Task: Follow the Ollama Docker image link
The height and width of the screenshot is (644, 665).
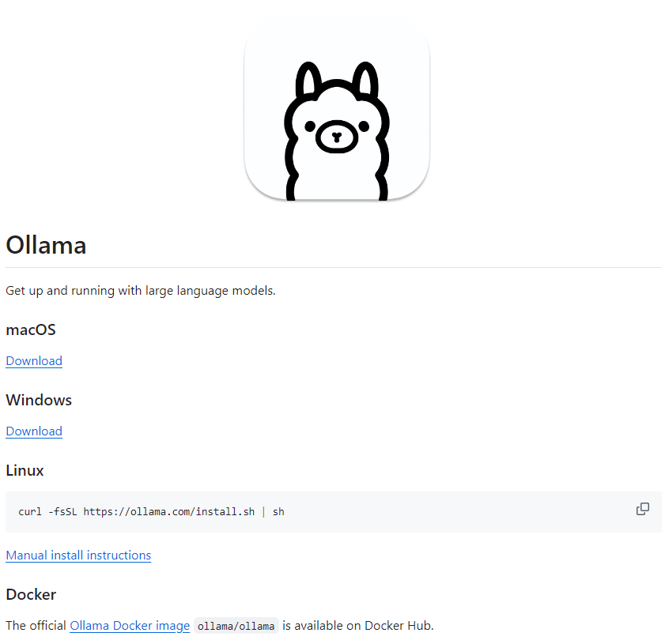Action: click(130, 626)
